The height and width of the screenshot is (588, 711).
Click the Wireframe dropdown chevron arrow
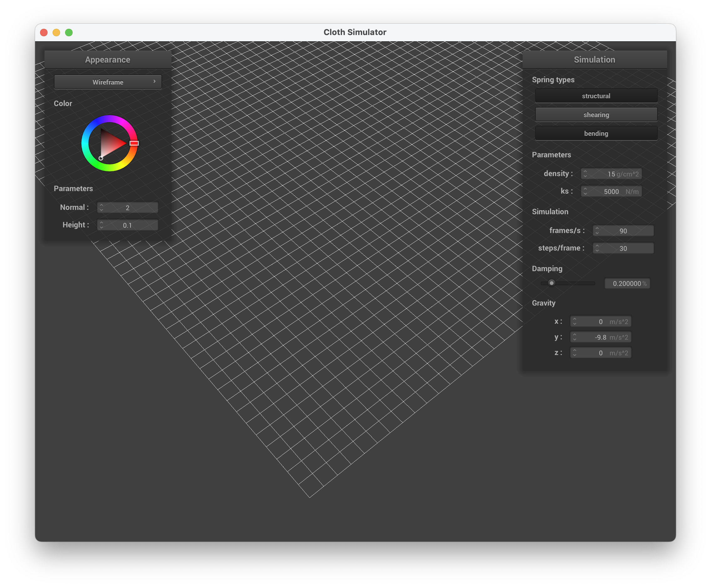tap(154, 82)
